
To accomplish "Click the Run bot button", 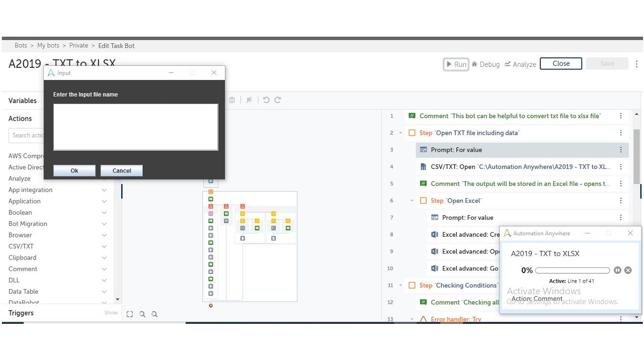I will (x=456, y=64).
